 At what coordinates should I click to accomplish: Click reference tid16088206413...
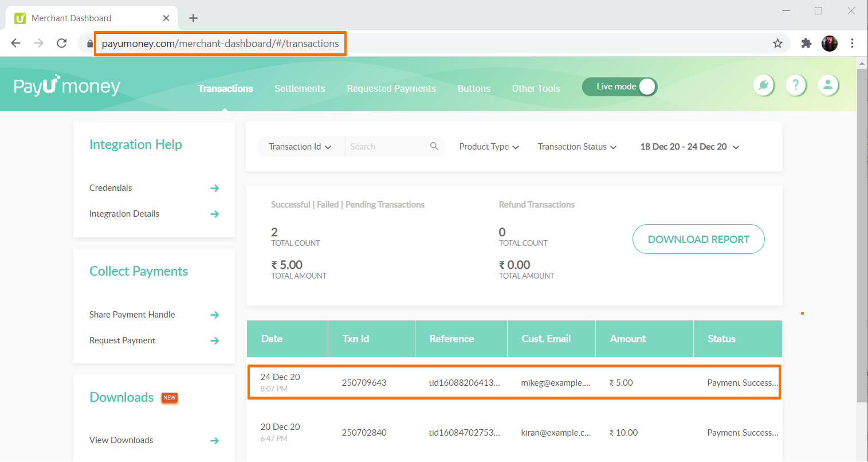(x=465, y=383)
